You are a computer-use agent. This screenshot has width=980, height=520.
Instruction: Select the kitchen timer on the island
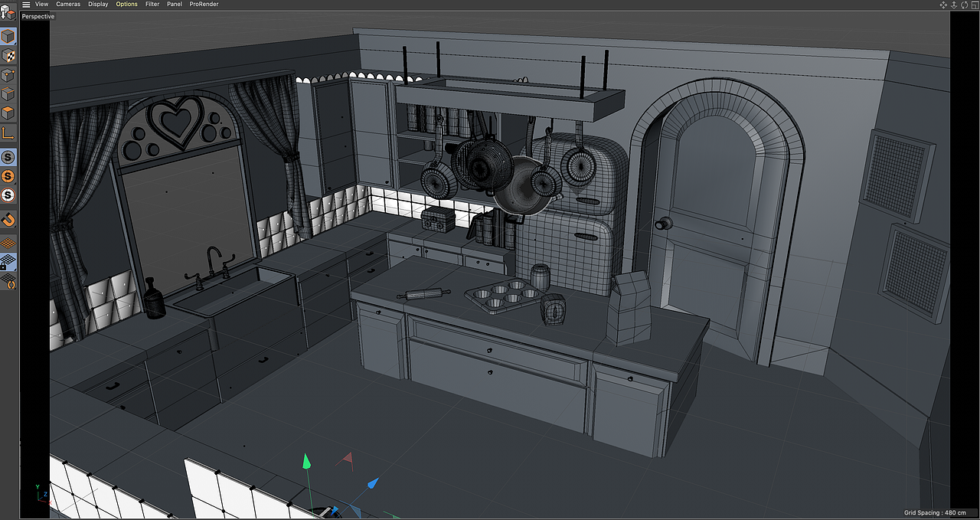coord(553,309)
